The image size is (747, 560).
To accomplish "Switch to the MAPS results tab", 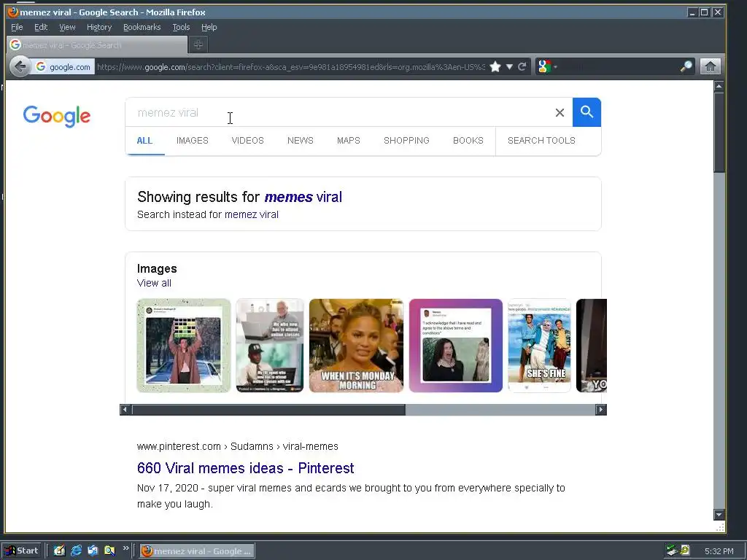I will [x=348, y=141].
